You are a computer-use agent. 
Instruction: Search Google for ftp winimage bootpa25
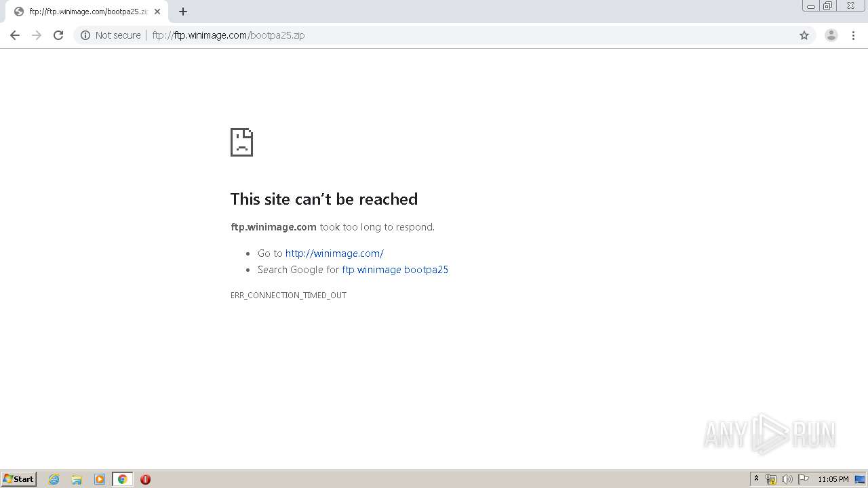[395, 270]
